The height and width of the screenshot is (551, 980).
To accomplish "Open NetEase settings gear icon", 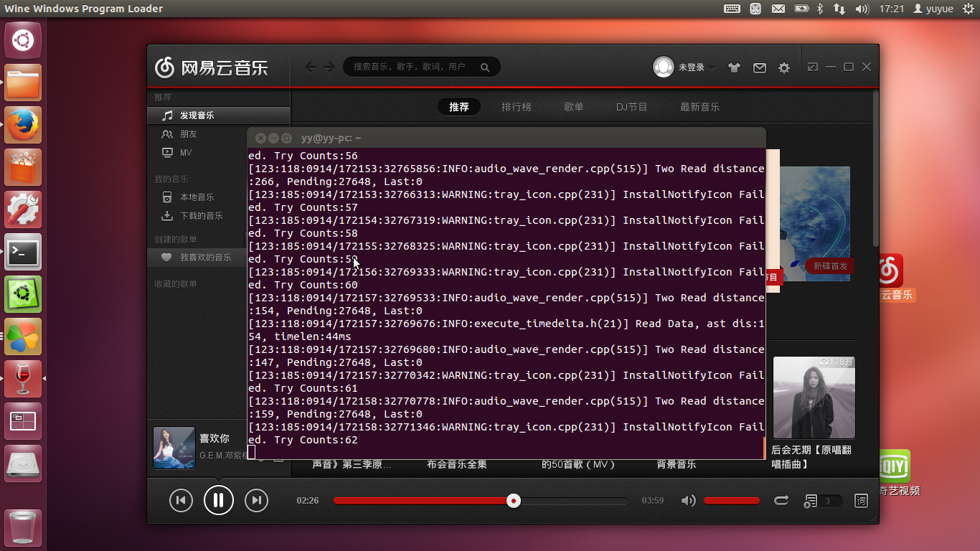I will pyautogui.click(x=784, y=67).
